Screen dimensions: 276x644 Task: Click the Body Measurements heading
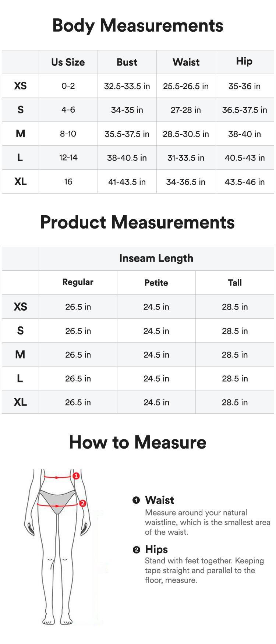coord(138,26)
